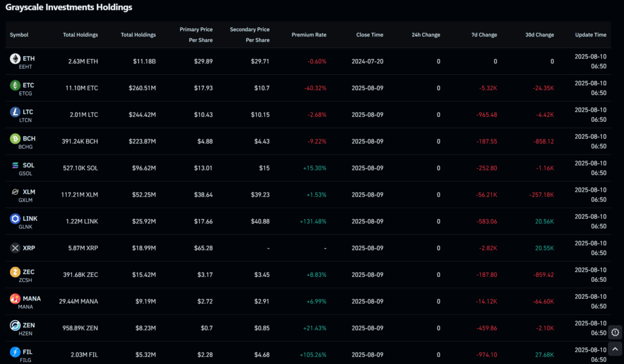The image size is (624, 364).
Task: Select the $65.28 primary price
Action: point(204,248)
